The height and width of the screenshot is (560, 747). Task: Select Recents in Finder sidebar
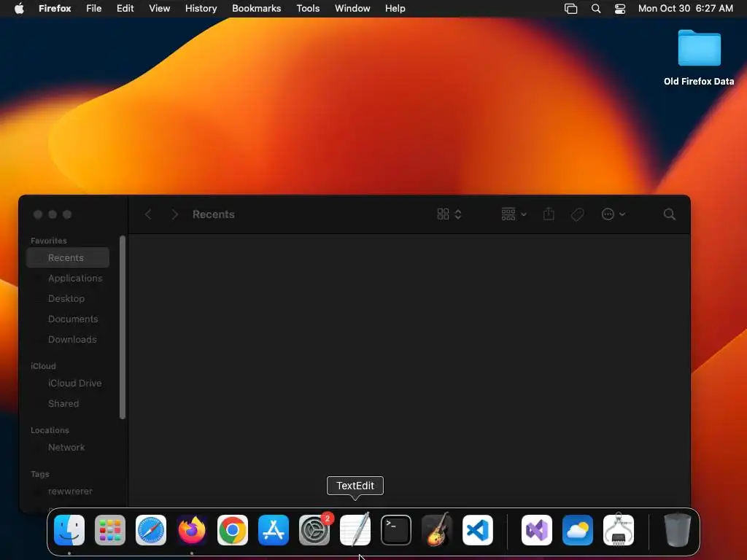pyautogui.click(x=68, y=257)
